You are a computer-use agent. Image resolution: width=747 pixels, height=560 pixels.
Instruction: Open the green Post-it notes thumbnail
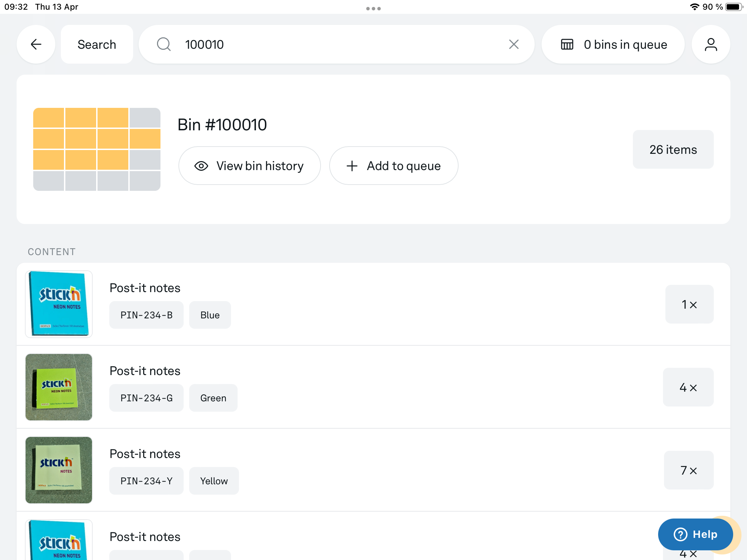tap(59, 387)
